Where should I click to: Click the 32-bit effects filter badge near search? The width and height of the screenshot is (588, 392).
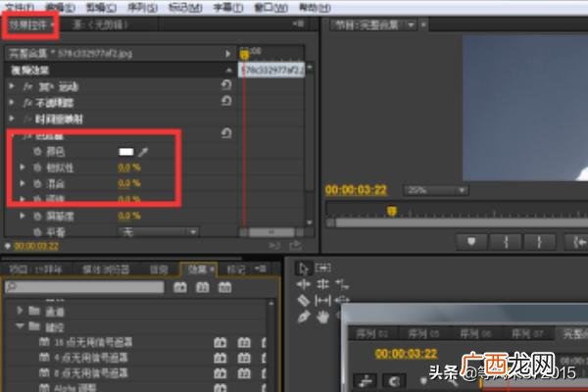[203, 287]
